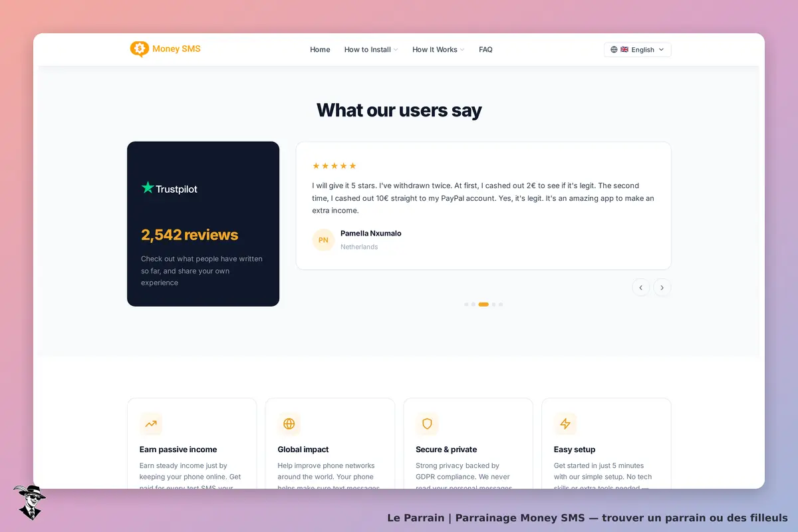Click the "2,542 reviews" count
798x532 pixels.
190,235
